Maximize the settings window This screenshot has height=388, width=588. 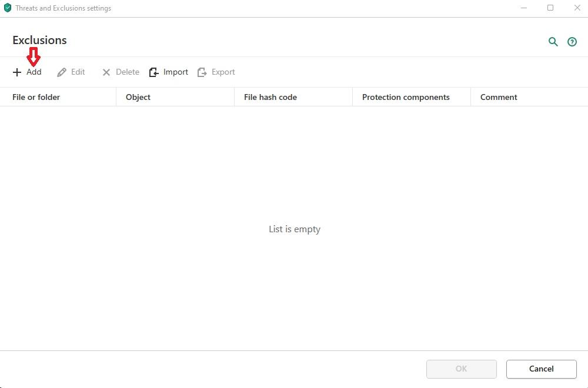tap(550, 8)
